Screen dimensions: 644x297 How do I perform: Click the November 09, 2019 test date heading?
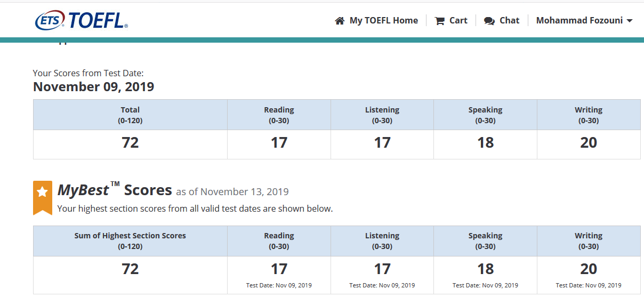pos(93,87)
